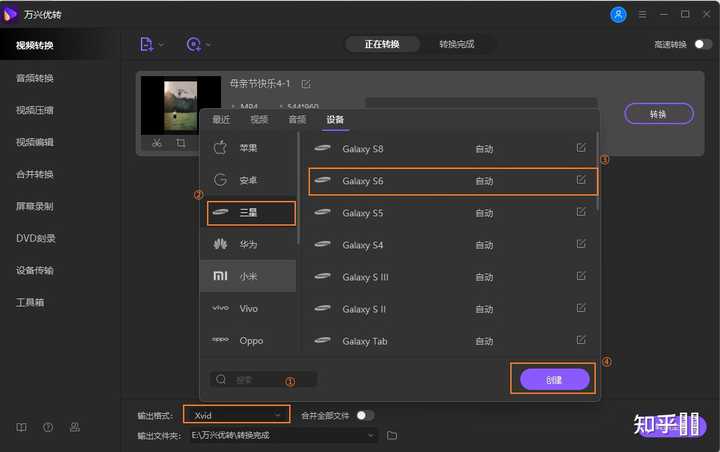Click the add DVD disc icon

193,45
